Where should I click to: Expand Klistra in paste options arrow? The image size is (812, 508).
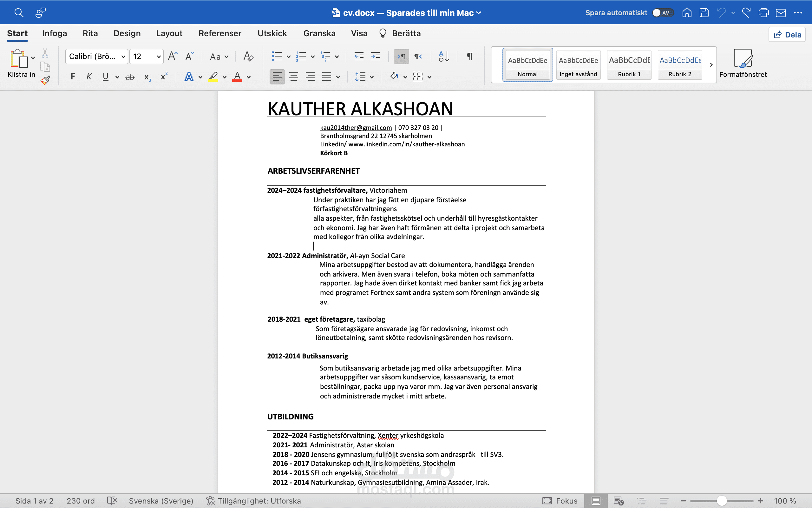[33, 57]
